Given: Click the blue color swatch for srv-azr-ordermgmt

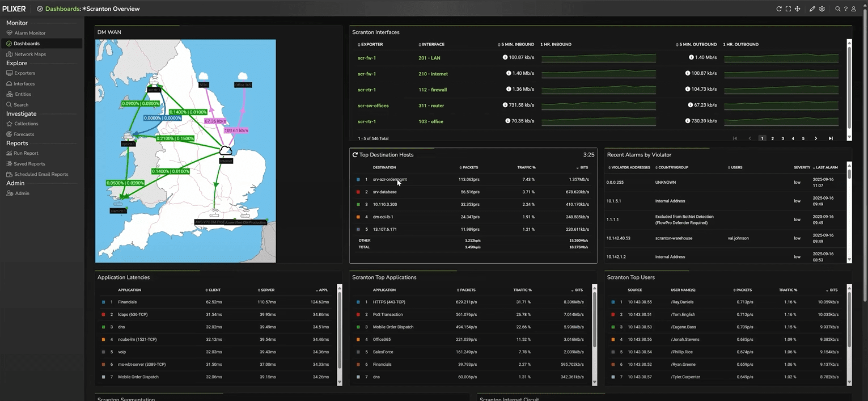Looking at the screenshot, I should [x=358, y=180].
